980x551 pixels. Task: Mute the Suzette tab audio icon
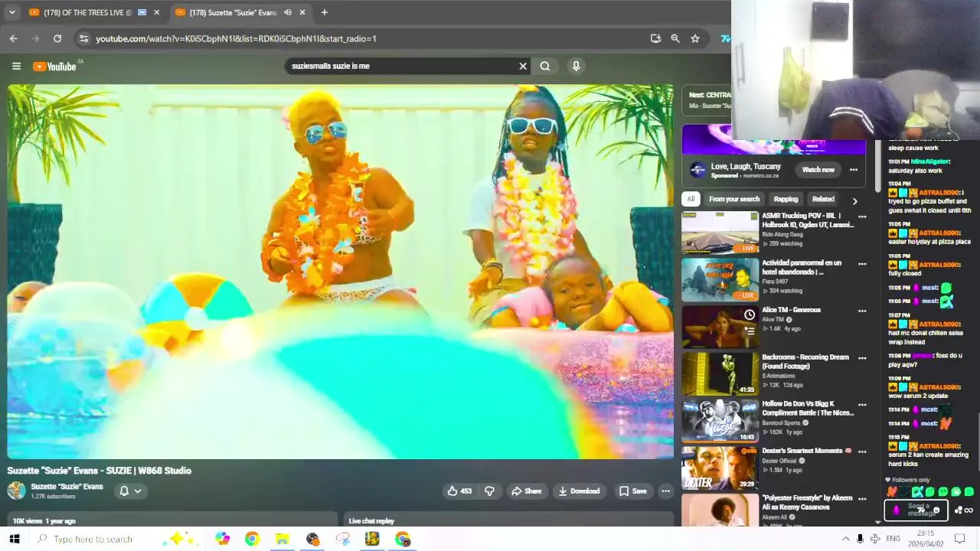click(x=288, y=12)
